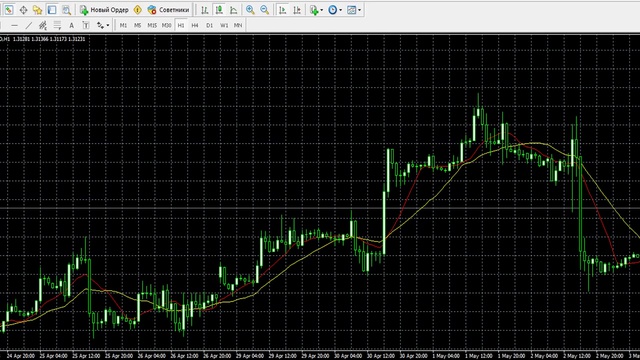
Task: Click the Новый Ордер button
Action: coord(104,10)
